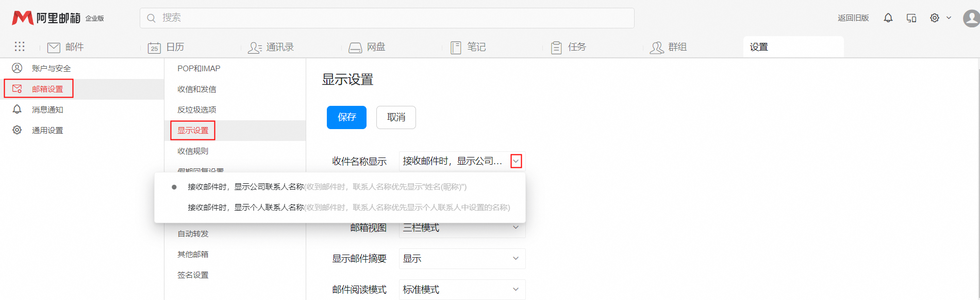Screen dimensions: 980x300
Task: Click the user avatar icon
Action: click(x=971, y=19)
